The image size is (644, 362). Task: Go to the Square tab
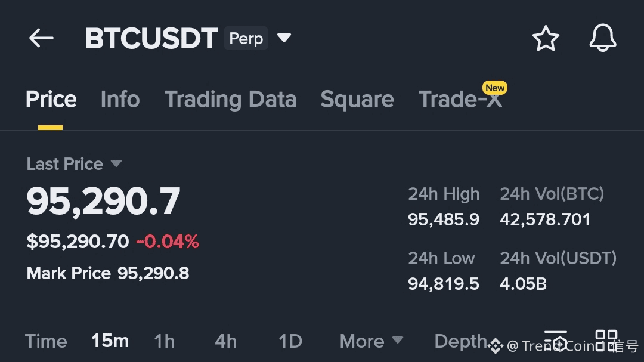pyautogui.click(x=357, y=100)
